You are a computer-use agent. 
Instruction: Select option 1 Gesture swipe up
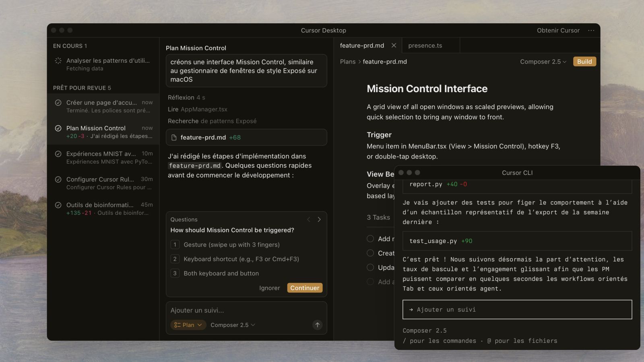click(x=246, y=245)
